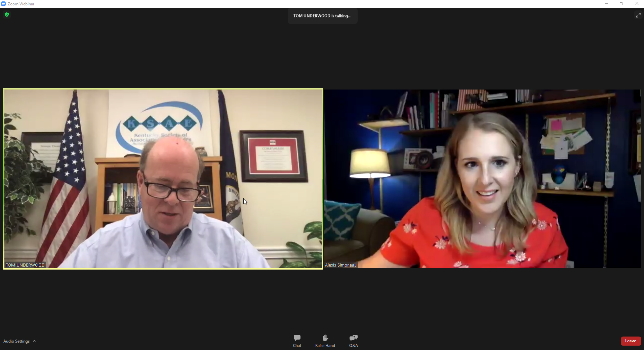Open the Q&A window
The width and height of the screenshot is (644, 350).
[353, 341]
